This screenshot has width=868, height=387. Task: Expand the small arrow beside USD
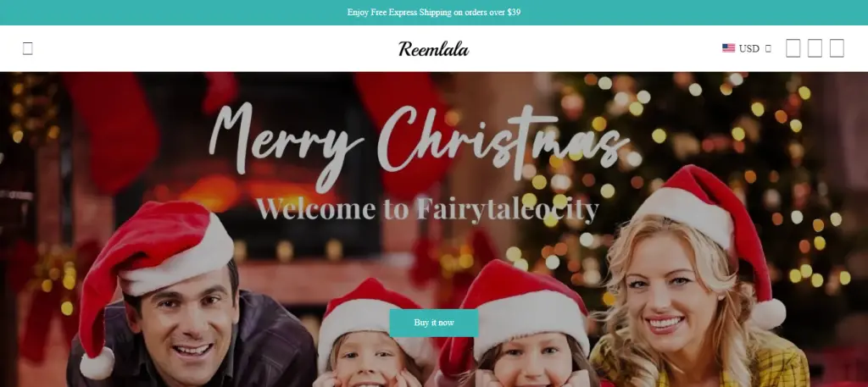point(768,48)
